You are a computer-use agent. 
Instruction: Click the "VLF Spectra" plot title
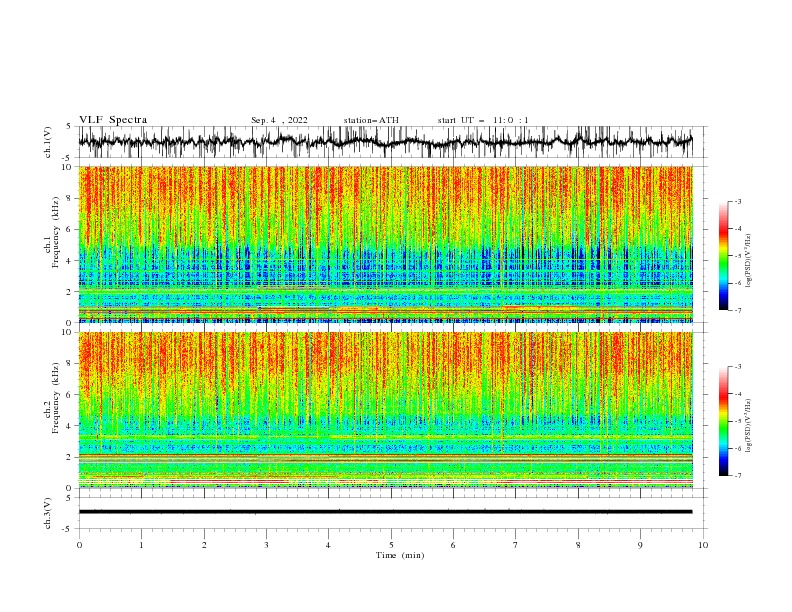click(113, 120)
